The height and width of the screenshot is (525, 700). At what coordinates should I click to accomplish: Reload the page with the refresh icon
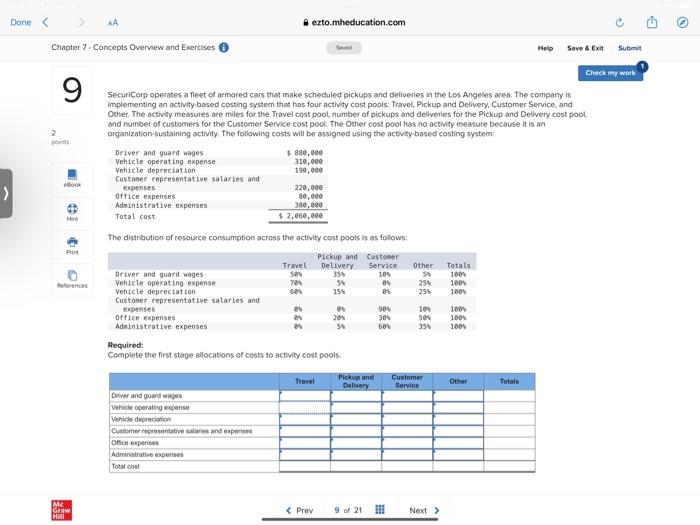click(x=619, y=22)
